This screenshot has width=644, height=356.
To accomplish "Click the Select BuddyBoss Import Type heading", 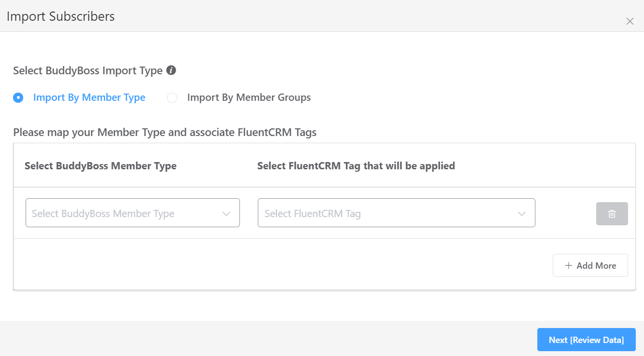I will coord(88,70).
